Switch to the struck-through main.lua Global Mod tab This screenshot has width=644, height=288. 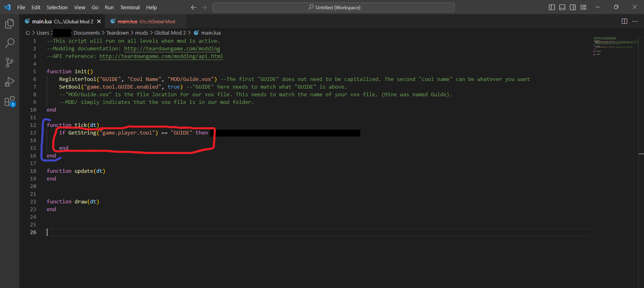point(146,21)
